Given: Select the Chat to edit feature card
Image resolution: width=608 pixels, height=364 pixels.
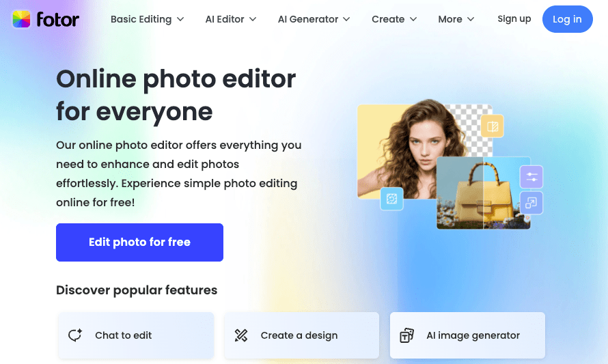Looking at the screenshot, I should pyautogui.click(x=136, y=335).
